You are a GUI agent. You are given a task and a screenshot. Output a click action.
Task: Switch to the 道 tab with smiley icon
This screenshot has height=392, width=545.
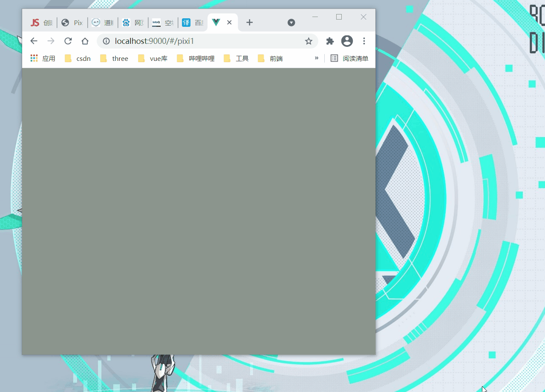102,23
